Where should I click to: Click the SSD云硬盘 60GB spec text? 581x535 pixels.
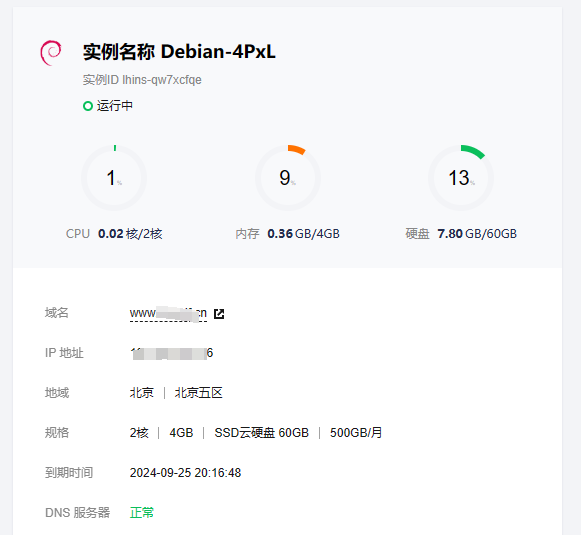tap(262, 433)
